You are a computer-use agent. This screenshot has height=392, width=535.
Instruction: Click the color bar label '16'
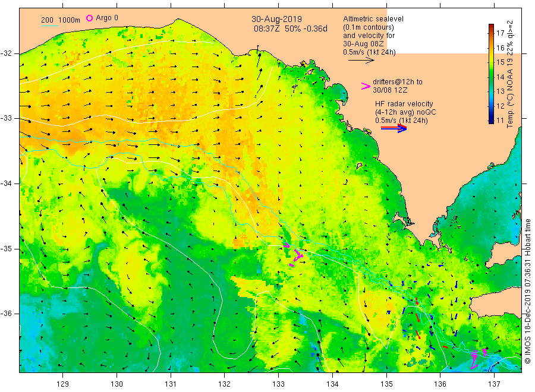500,48
